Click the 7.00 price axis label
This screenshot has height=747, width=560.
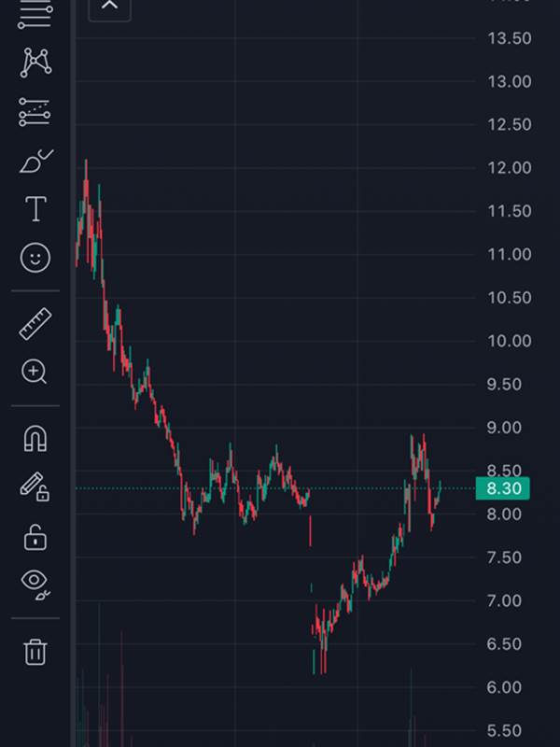pos(504,600)
